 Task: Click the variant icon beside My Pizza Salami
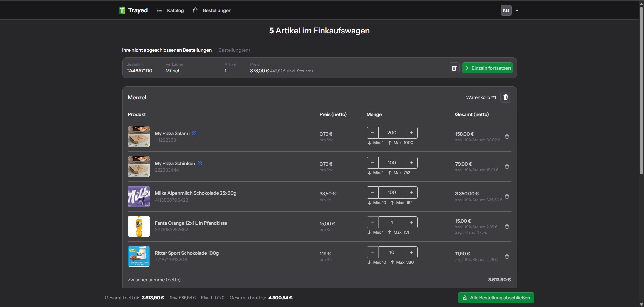tap(194, 133)
